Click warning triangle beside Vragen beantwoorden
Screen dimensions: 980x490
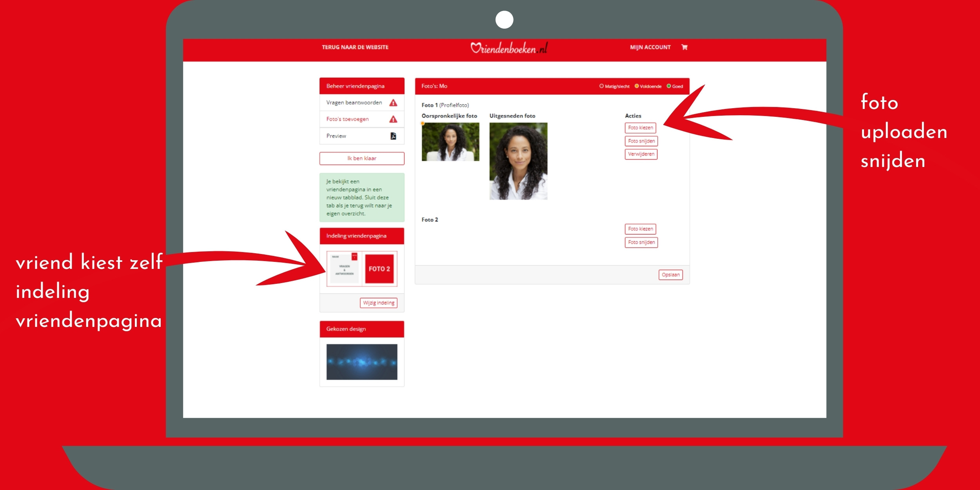tap(393, 103)
